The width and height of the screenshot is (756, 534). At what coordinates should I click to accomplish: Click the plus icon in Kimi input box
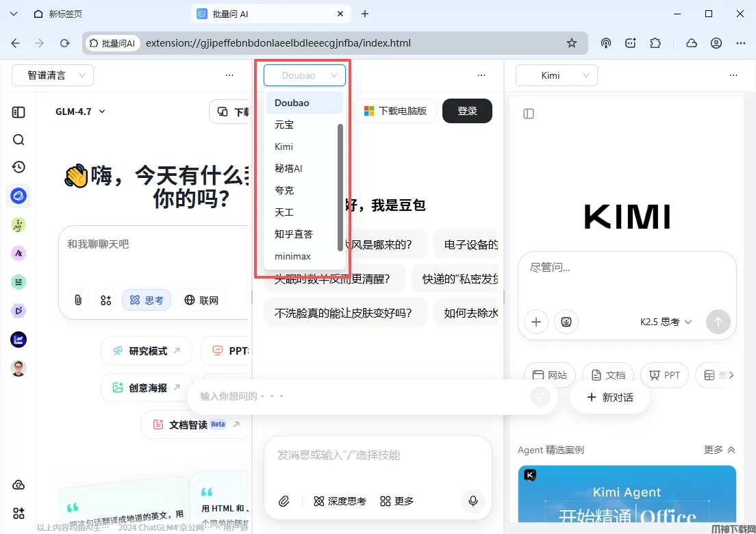pyautogui.click(x=536, y=321)
